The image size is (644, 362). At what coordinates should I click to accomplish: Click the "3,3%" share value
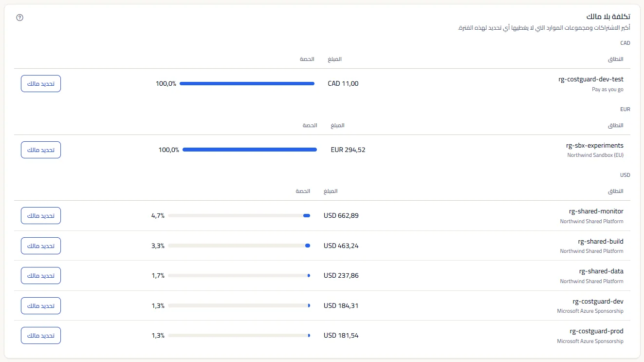click(x=158, y=246)
